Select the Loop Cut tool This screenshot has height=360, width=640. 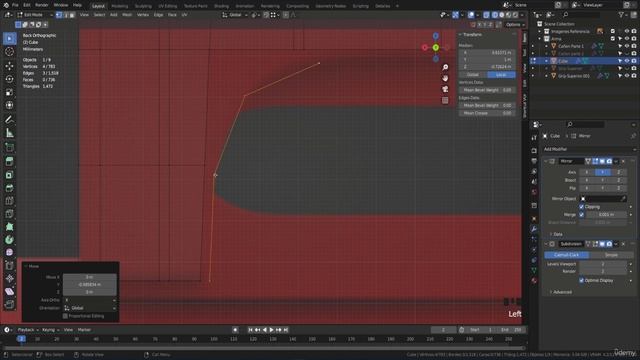(9, 201)
